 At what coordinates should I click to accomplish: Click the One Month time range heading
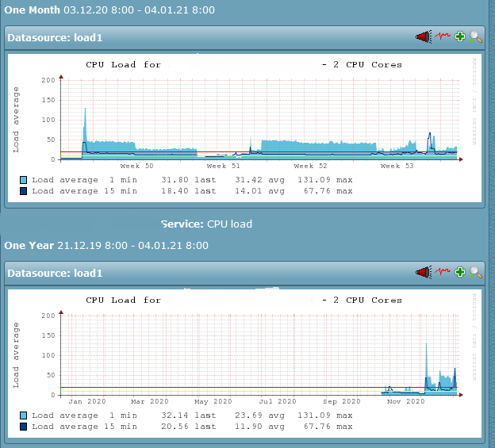pyautogui.click(x=109, y=11)
